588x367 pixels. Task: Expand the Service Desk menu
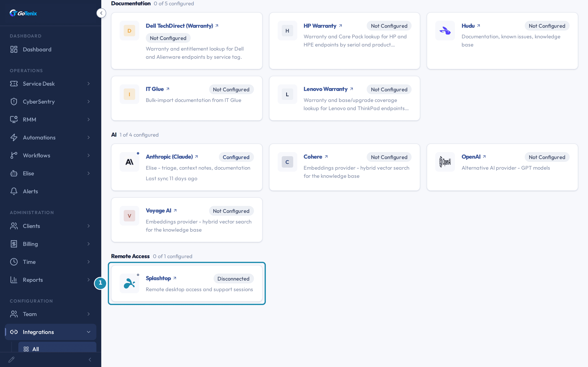(x=51, y=84)
